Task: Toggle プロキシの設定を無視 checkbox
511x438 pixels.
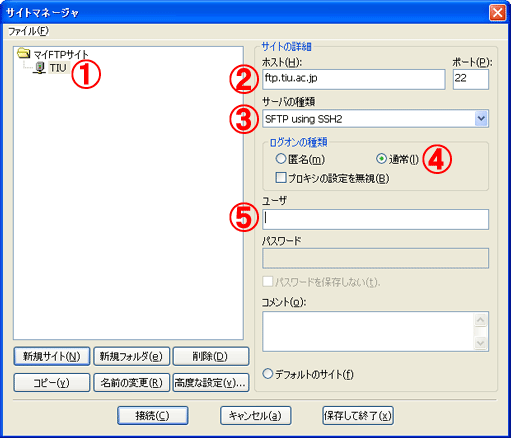Action: [x=281, y=177]
